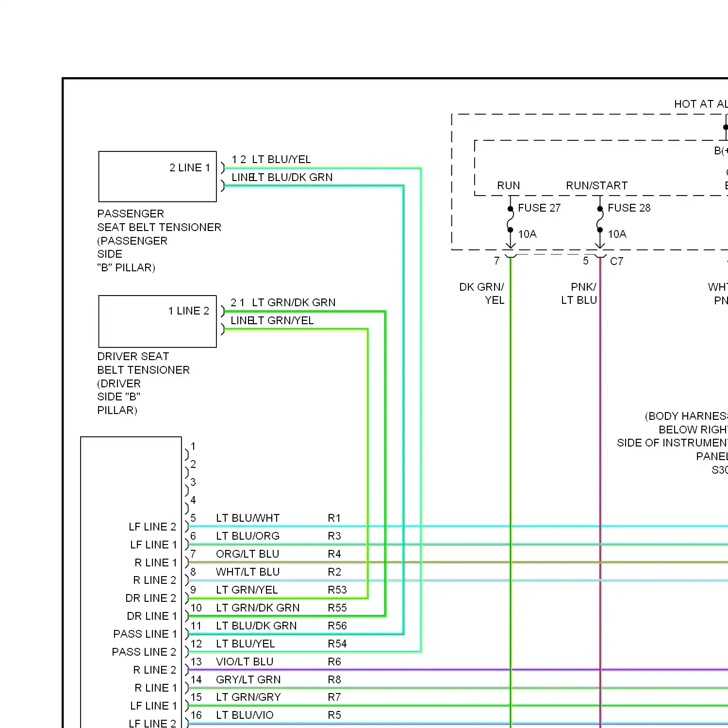The width and height of the screenshot is (728, 728).
Task: Select the 10A rating under FUSE 28
Action: tap(617, 234)
